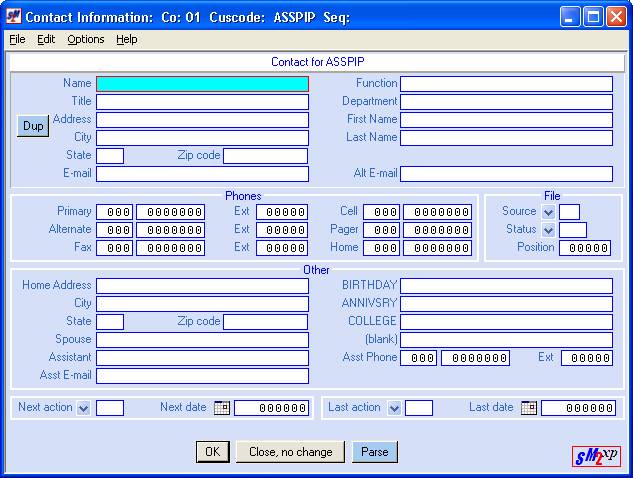Click the Other section City field
The height and width of the screenshot is (478, 633).
click(202, 304)
